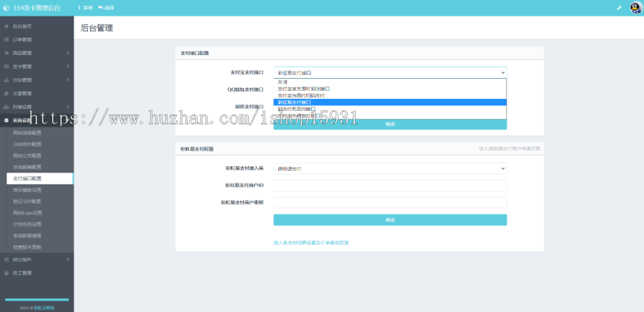Click the 系统设置 gear icon
644x312 pixels.
pos(6,120)
